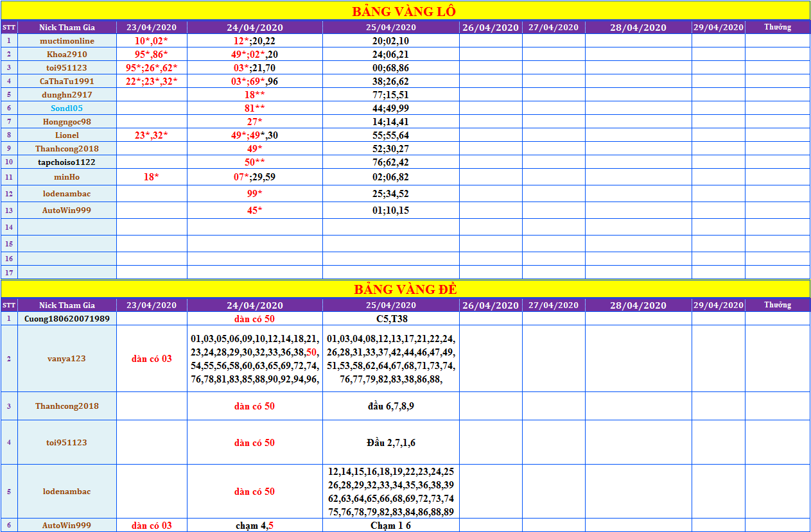Select nickname cell 'Lionel'
Image resolution: width=811 pixels, height=532 pixels.
(67, 135)
